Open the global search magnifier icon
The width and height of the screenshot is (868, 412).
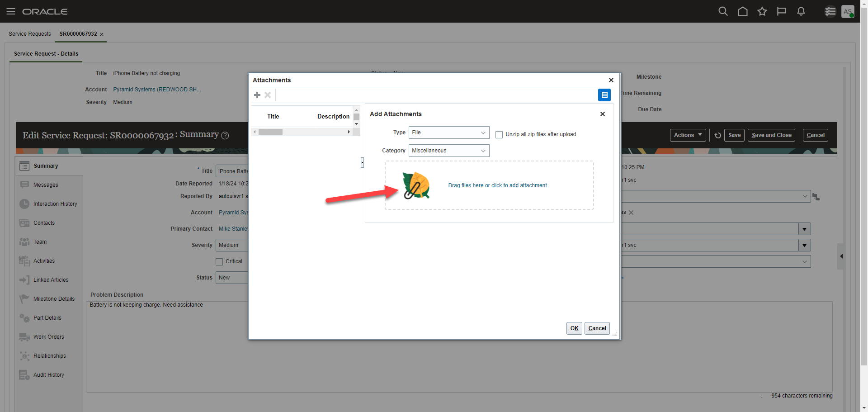click(x=723, y=11)
